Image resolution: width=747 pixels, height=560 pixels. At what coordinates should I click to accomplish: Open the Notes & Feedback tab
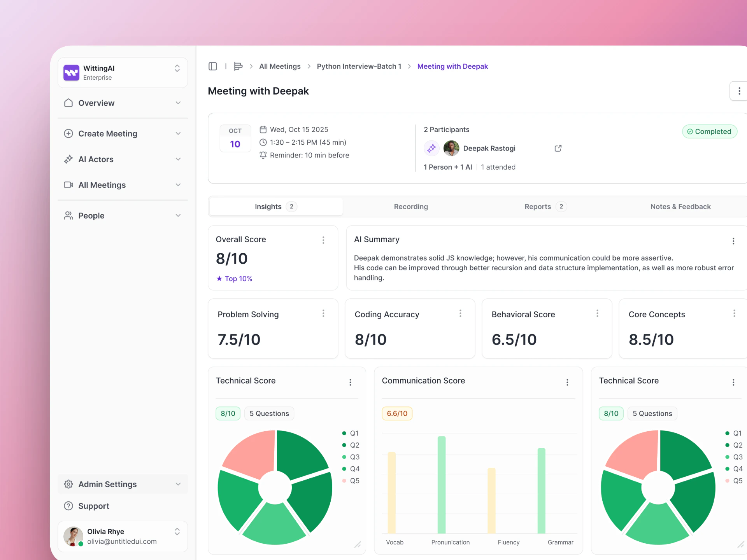(x=680, y=206)
